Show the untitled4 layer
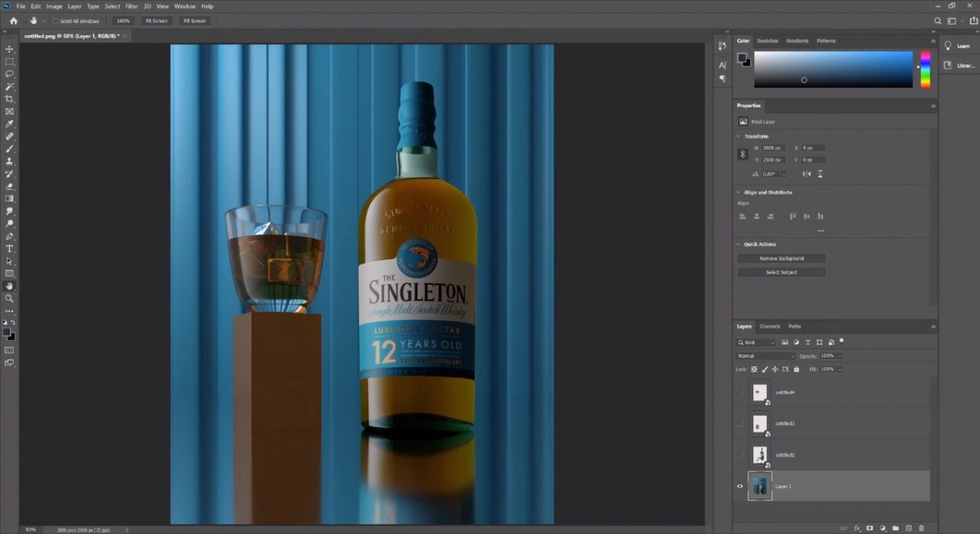The height and width of the screenshot is (534, 980). pyautogui.click(x=740, y=392)
